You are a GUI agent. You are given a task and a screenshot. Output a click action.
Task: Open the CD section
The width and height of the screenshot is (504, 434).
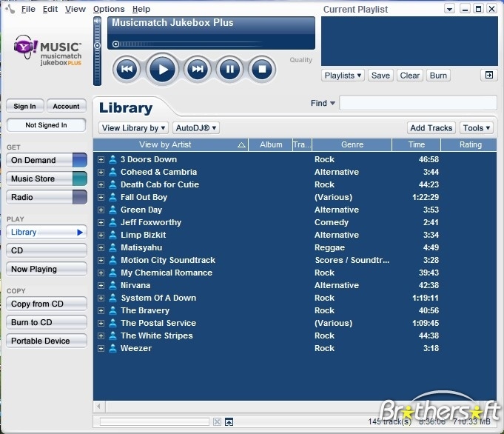tap(47, 250)
